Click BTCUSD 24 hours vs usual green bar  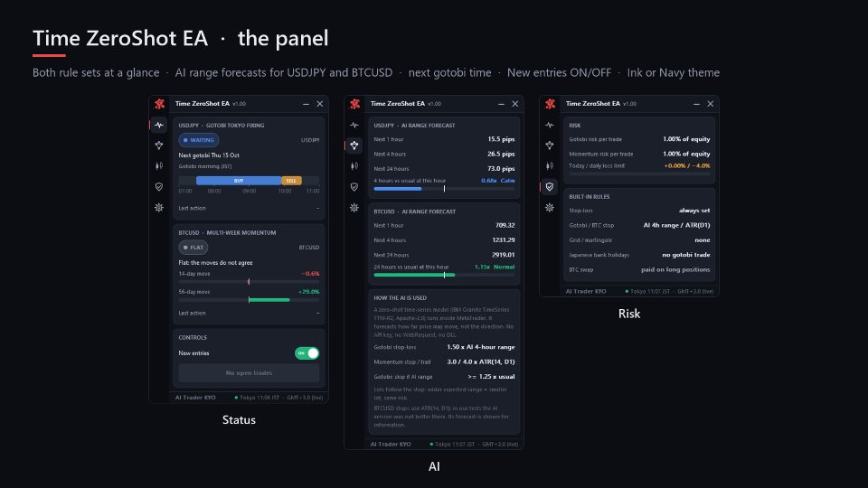tap(414, 275)
